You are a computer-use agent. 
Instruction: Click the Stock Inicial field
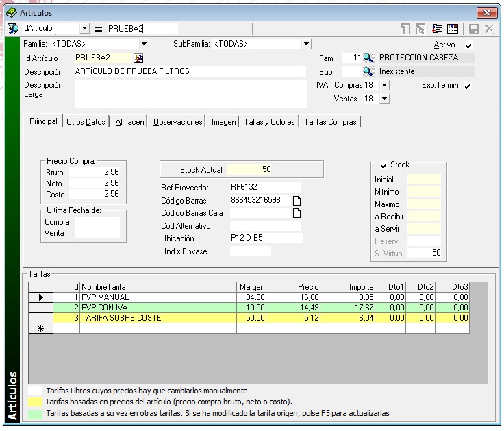[x=424, y=180]
